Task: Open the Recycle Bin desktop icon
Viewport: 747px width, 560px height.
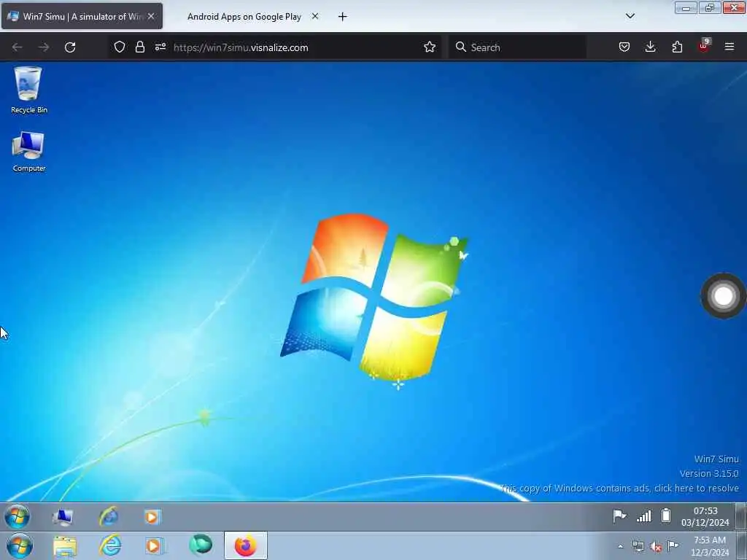Action: tap(28, 90)
